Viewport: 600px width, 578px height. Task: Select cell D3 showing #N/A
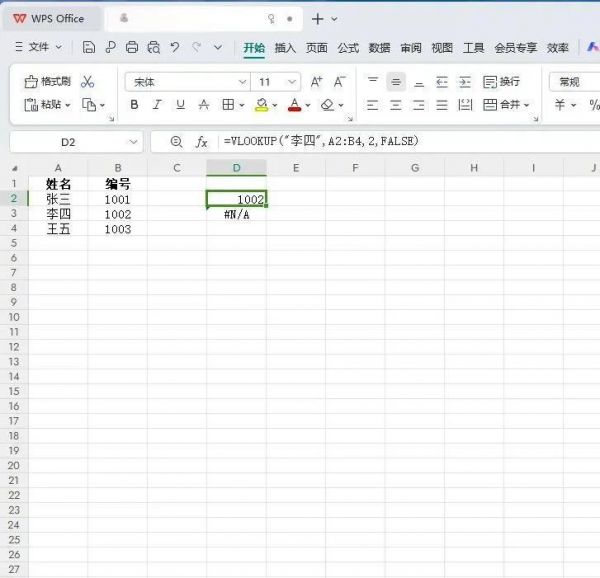pyautogui.click(x=237, y=214)
